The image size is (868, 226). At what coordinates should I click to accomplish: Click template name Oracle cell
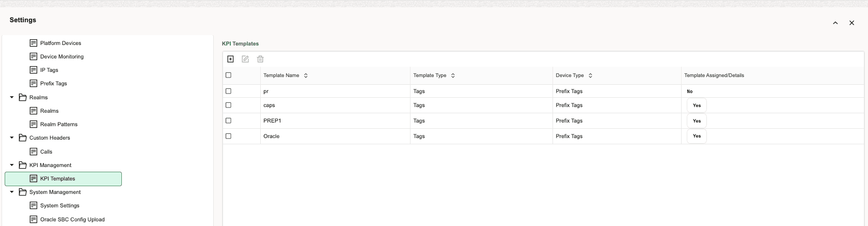pos(271,136)
